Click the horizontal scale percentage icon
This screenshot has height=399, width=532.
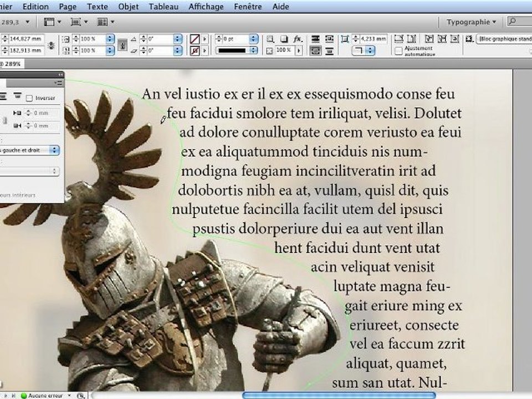click(66, 39)
